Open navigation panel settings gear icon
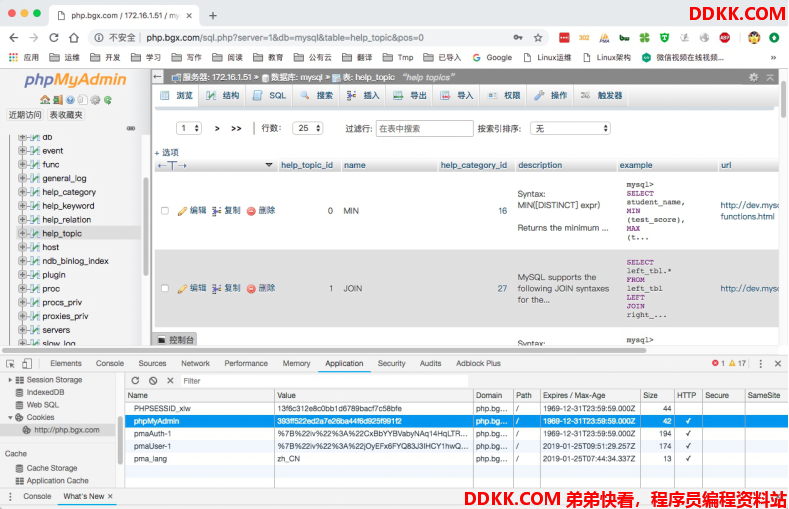Screen dimensions: 789x509 click(95, 100)
